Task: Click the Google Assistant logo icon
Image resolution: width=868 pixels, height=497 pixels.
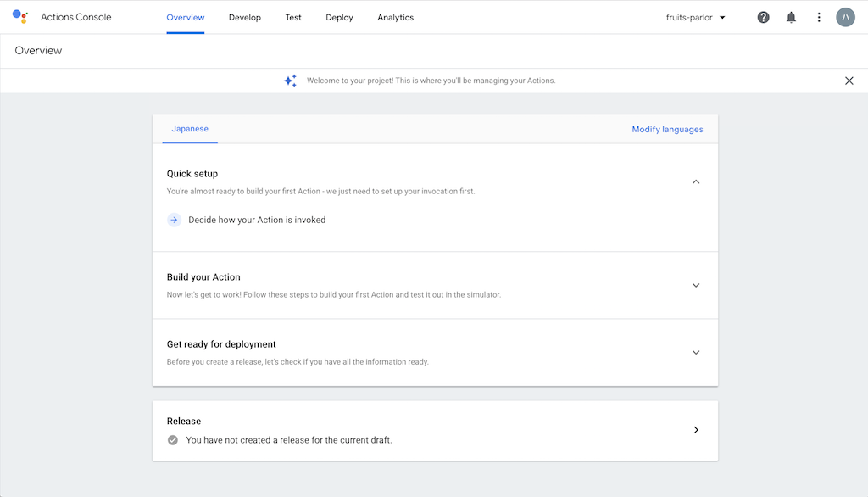Action: 20,17
